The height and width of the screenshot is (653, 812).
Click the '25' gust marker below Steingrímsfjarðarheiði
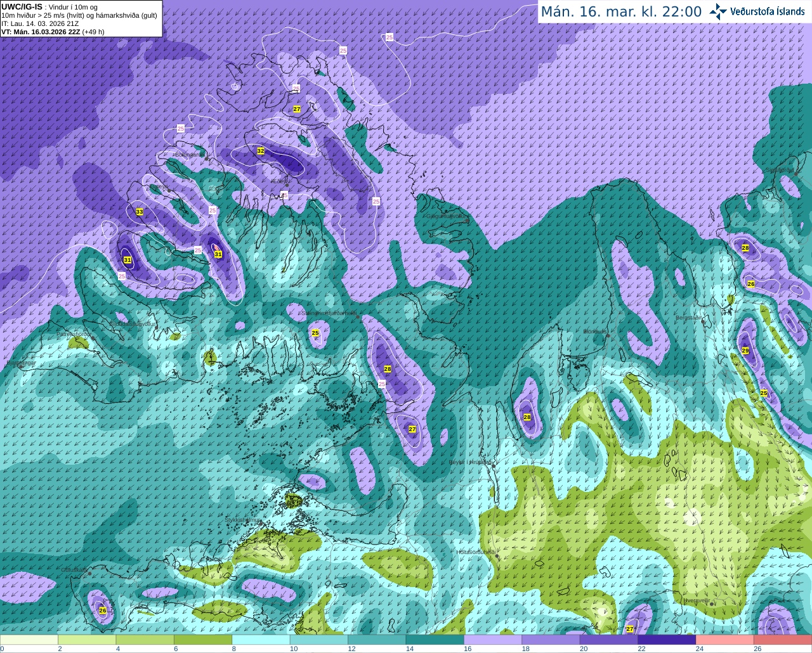click(x=315, y=333)
